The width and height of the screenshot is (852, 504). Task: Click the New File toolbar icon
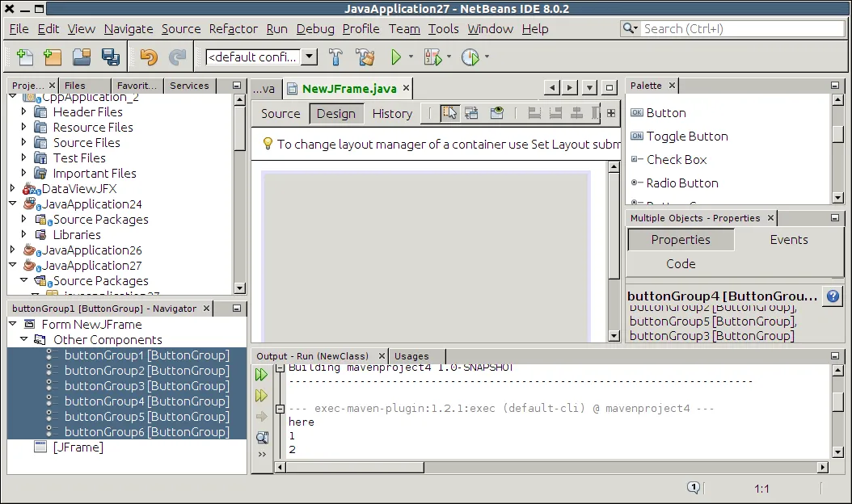[x=25, y=57]
